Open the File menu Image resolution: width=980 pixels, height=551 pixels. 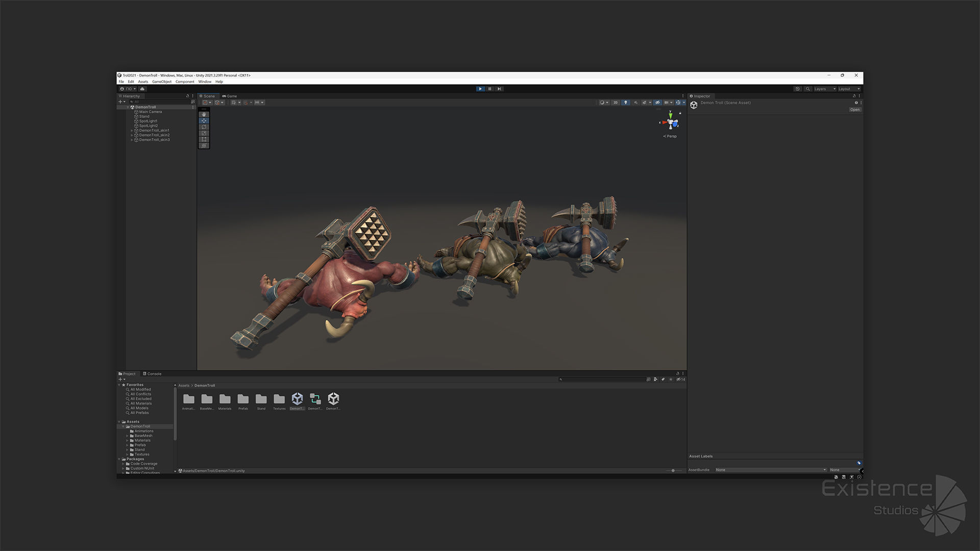point(121,82)
